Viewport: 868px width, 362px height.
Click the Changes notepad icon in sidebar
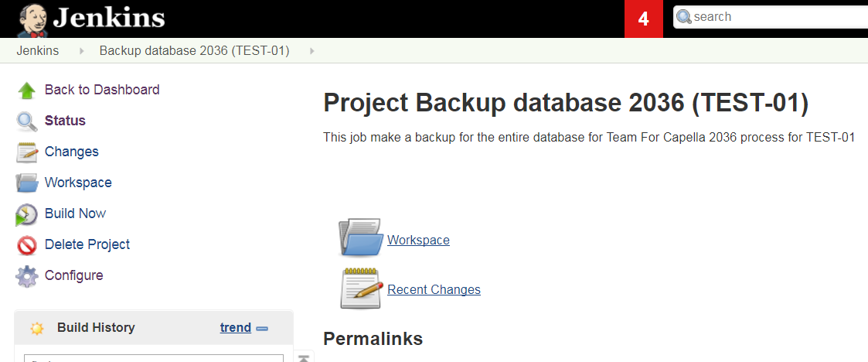point(27,152)
